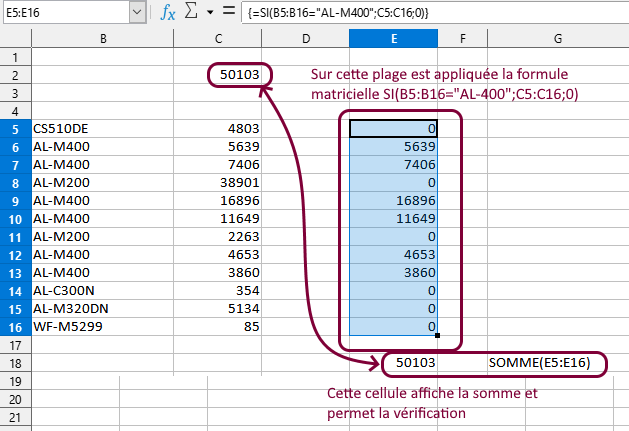Select row 2 header
This screenshot has width=629, height=431.
[15, 75]
